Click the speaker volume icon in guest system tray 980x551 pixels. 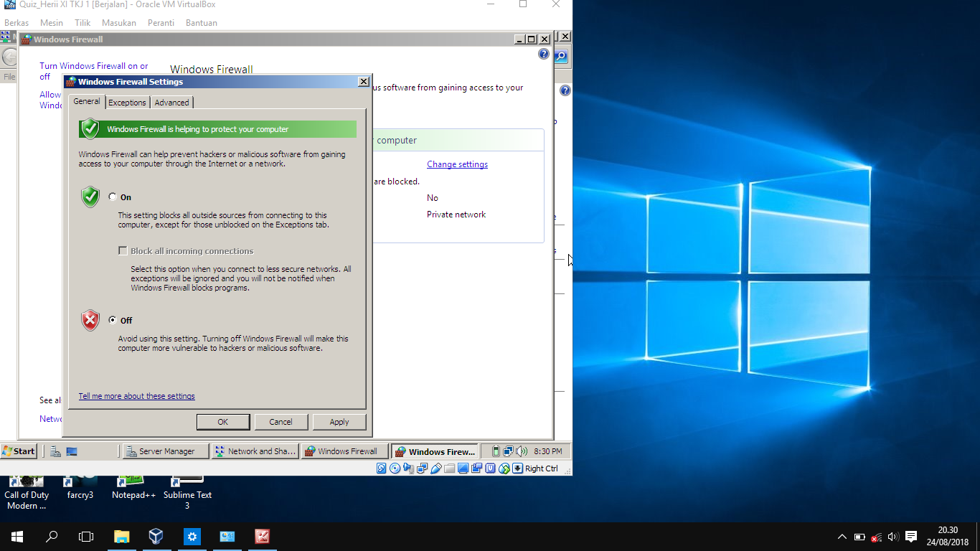coord(520,451)
